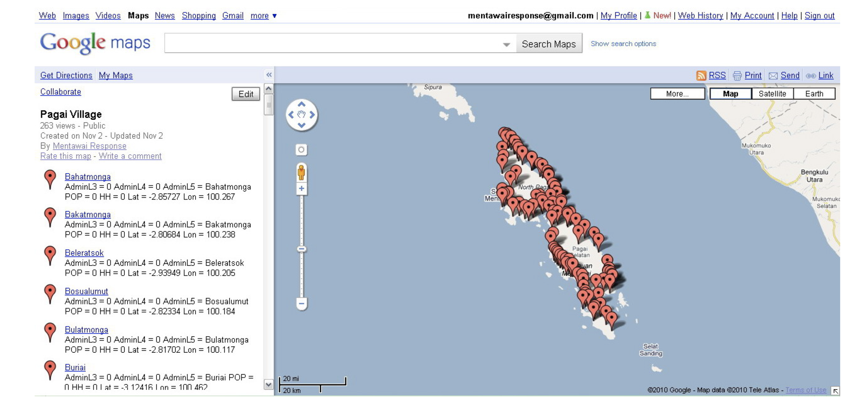Collapse the left side panel

coord(269,75)
